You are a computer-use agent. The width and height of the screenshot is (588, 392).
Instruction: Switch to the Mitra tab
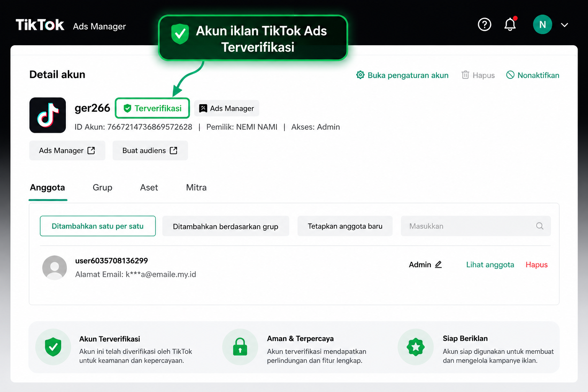click(x=196, y=188)
